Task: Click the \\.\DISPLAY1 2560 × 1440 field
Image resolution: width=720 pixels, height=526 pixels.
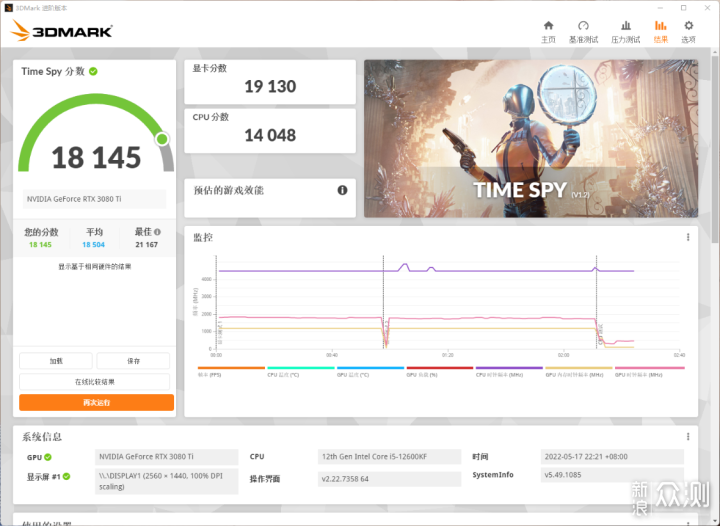Action: [167, 481]
